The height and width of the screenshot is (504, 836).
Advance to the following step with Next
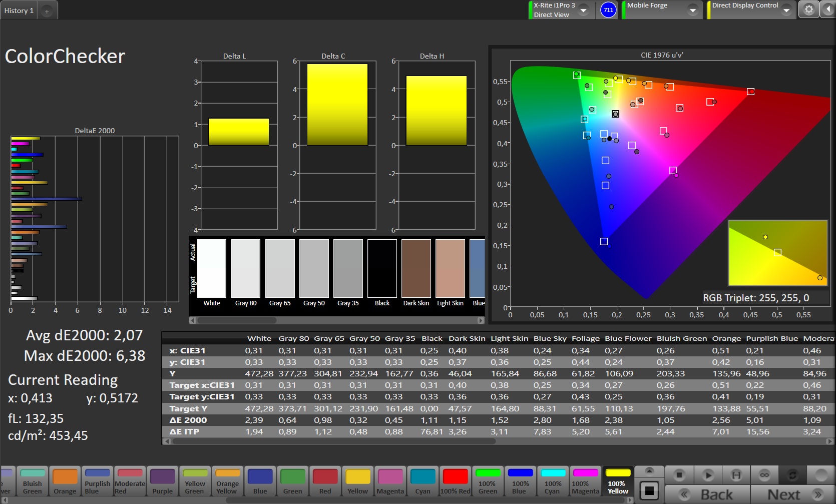click(793, 494)
